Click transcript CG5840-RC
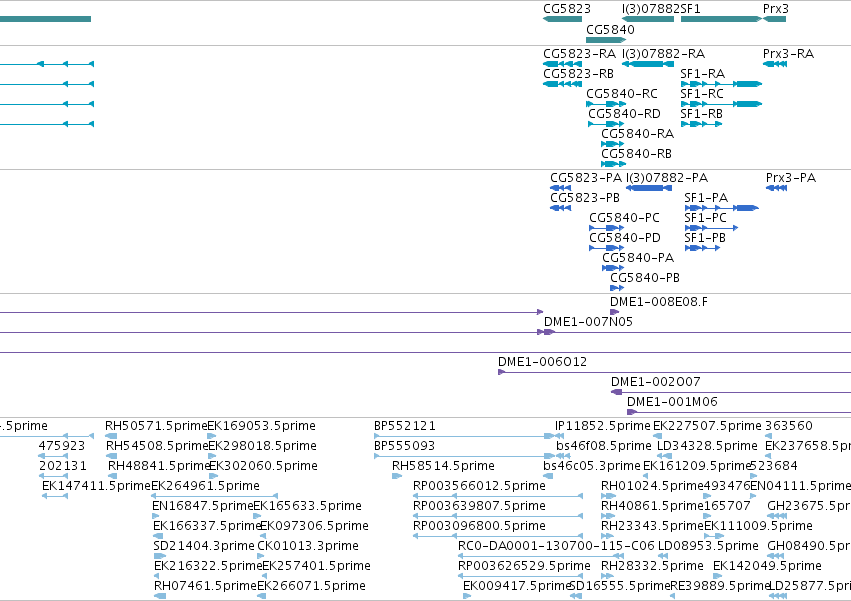The height and width of the screenshot is (601, 851). (x=606, y=104)
